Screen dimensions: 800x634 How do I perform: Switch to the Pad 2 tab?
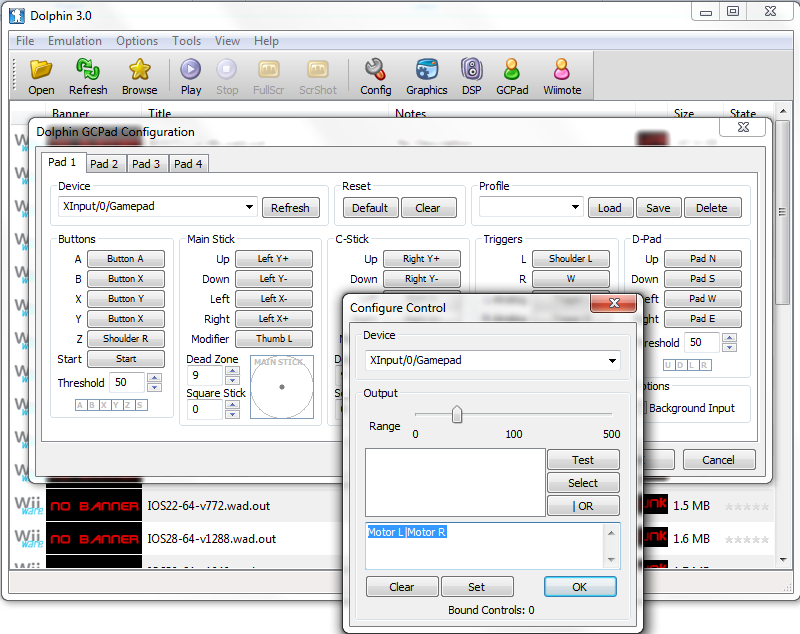pyautogui.click(x=104, y=164)
